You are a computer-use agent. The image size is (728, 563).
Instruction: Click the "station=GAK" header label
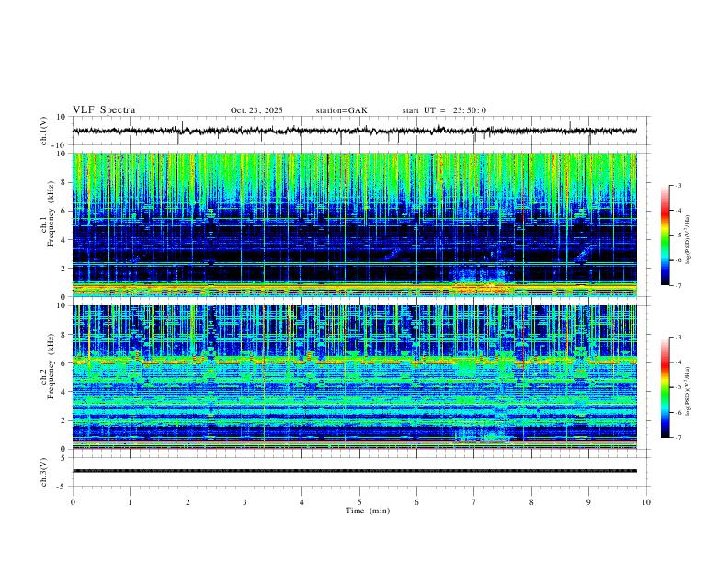click(341, 110)
